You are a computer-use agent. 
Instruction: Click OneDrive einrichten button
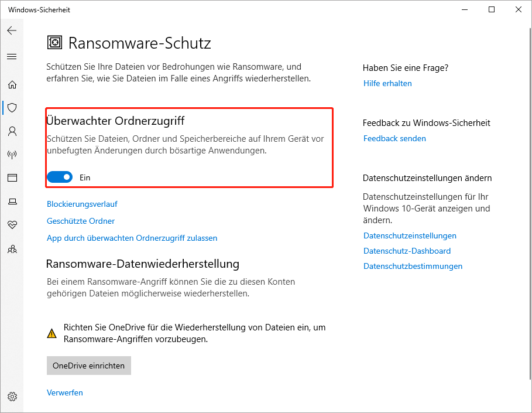pyautogui.click(x=89, y=366)
